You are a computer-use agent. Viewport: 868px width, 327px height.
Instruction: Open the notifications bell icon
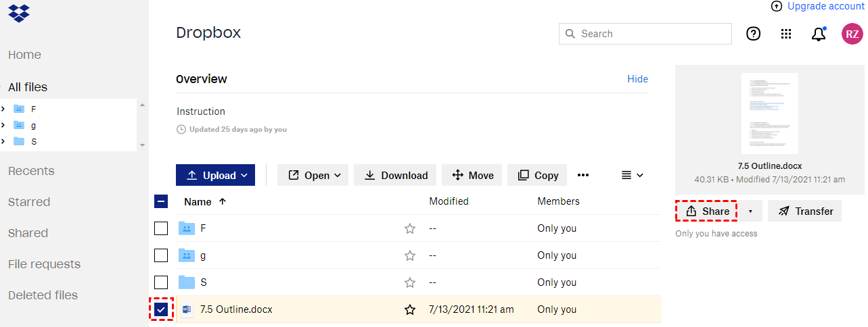819,34
